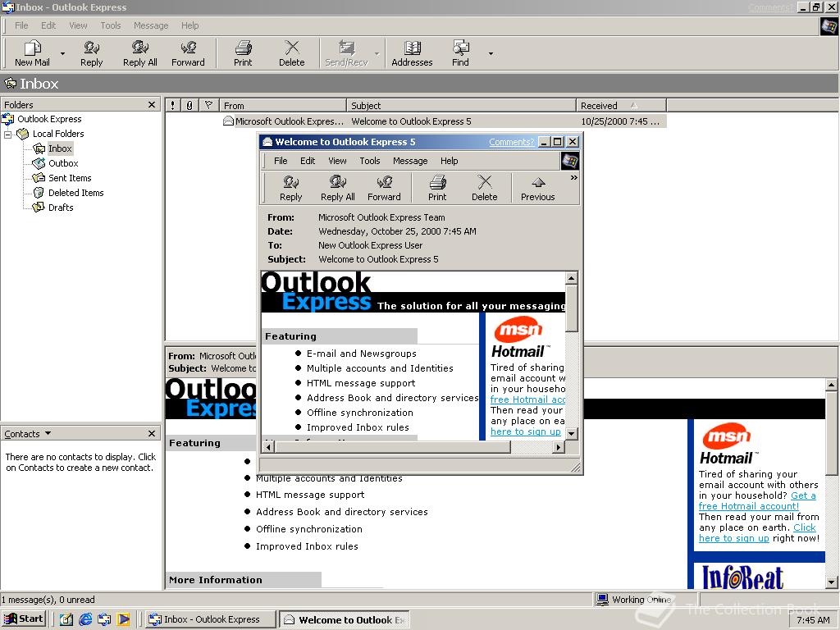The height and width of the screenshot is (630, 840).
Task: Select the Drafts folder
Action: click(x=61, y=208)
